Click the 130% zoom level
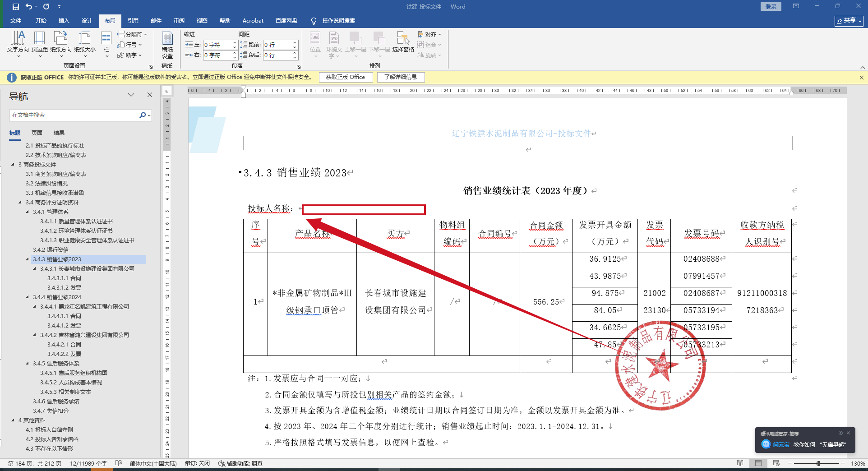This screenshot has height=471, width=868. (x=858, y=463)
